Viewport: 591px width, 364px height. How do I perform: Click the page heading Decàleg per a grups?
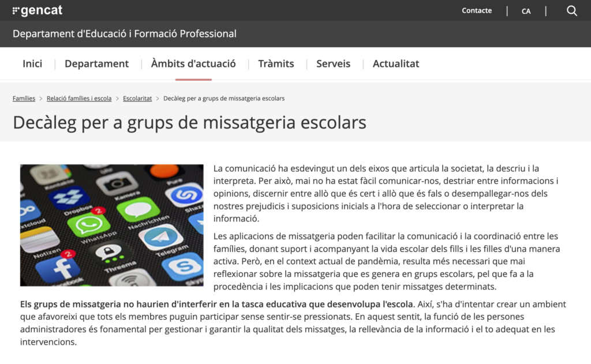pyautogui.click(x=189, y=123)
